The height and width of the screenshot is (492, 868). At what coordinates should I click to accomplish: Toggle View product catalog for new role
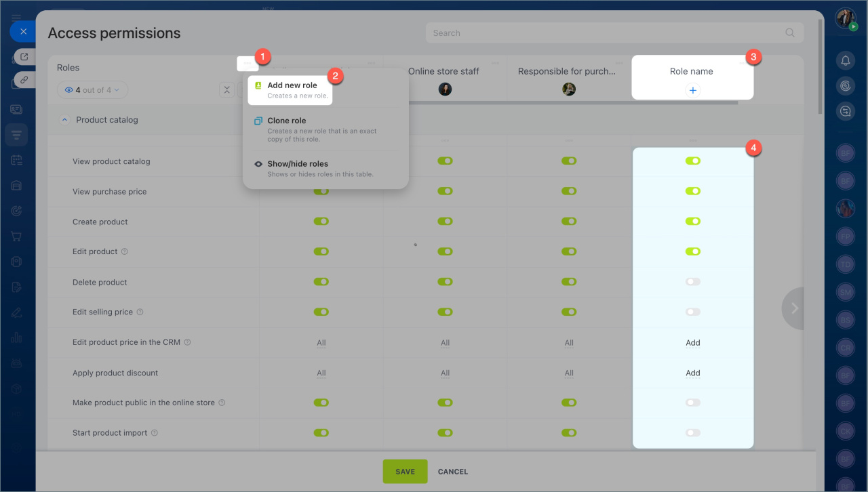pyautogui.click(x=692, y=161)
